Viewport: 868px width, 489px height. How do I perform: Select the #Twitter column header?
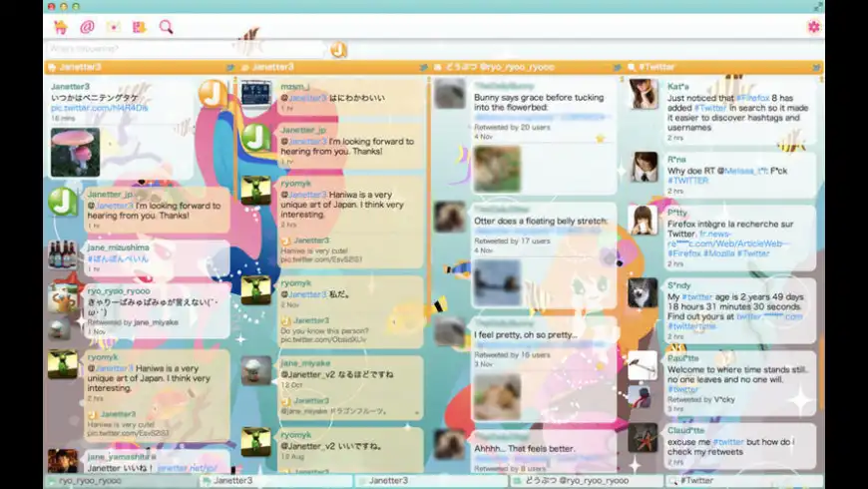click(723, 67)
